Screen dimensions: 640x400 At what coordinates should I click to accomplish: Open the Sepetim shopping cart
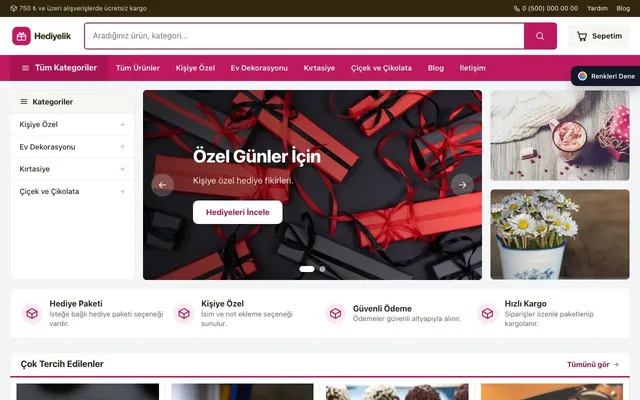pyautogui.click(x=599, y=36)
